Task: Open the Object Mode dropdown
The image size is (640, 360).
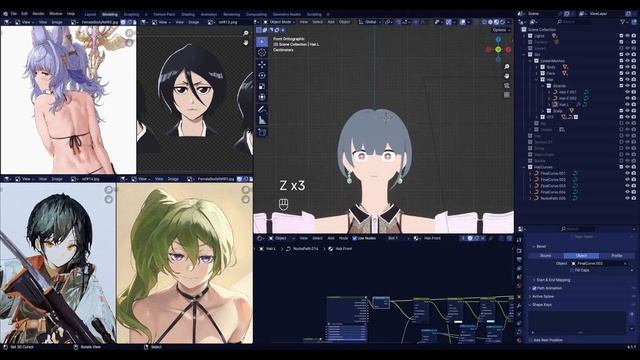Action: 279,22
